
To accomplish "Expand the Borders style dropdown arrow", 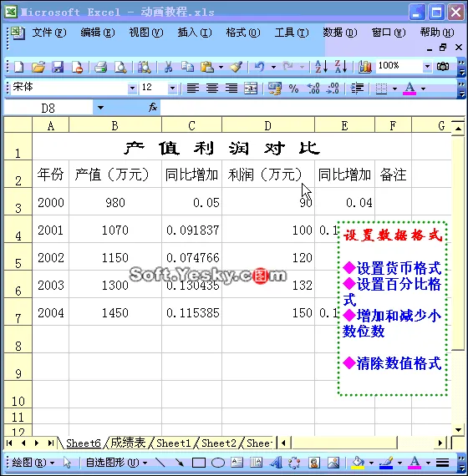I will [394, 89].
